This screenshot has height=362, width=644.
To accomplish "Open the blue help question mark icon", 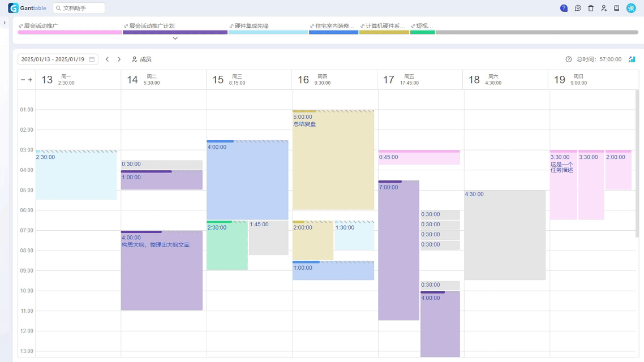I will click(x=564, y=8).
